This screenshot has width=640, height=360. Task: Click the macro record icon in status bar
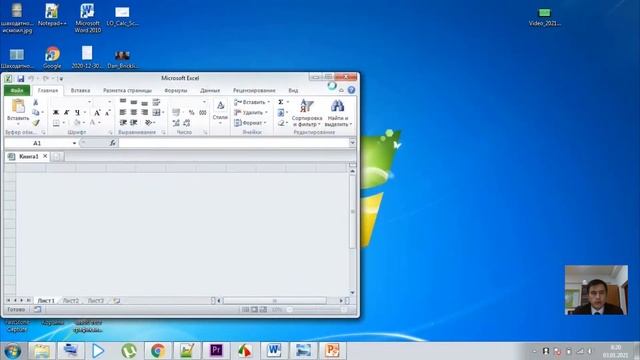tap(37, 309)
